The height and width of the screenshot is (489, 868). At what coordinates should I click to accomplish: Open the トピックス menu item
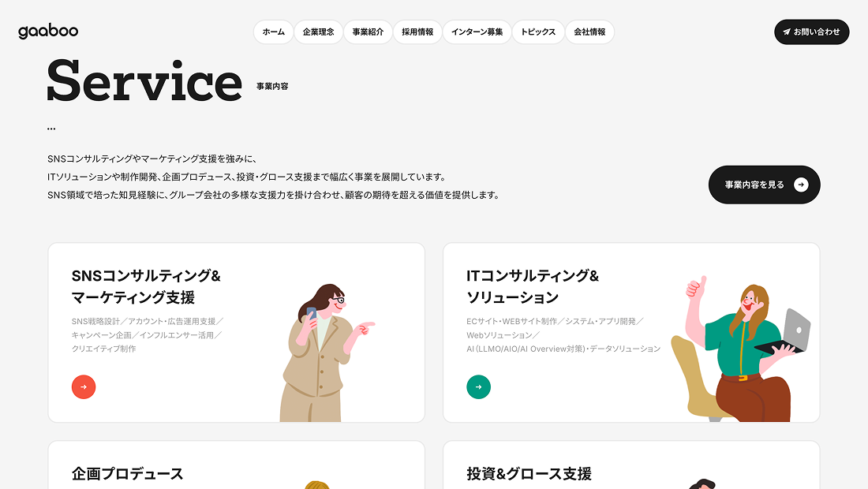click(538, 32)
